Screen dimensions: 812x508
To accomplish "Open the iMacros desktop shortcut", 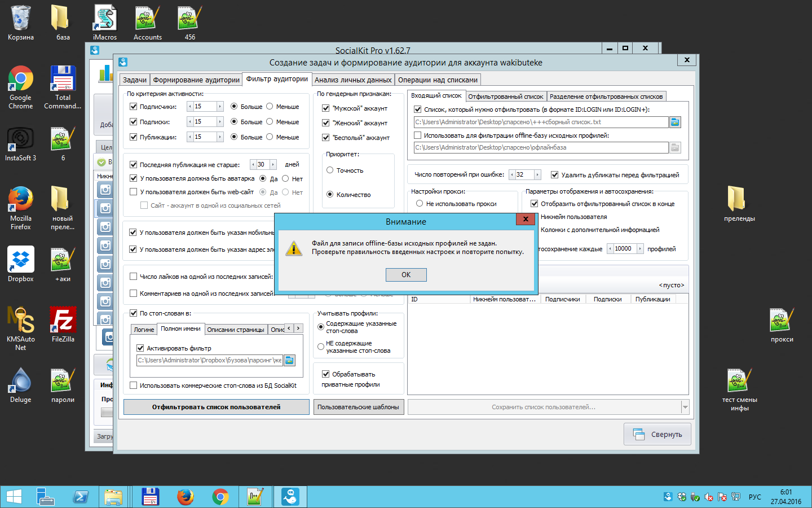I will click(x=105, y=23).
